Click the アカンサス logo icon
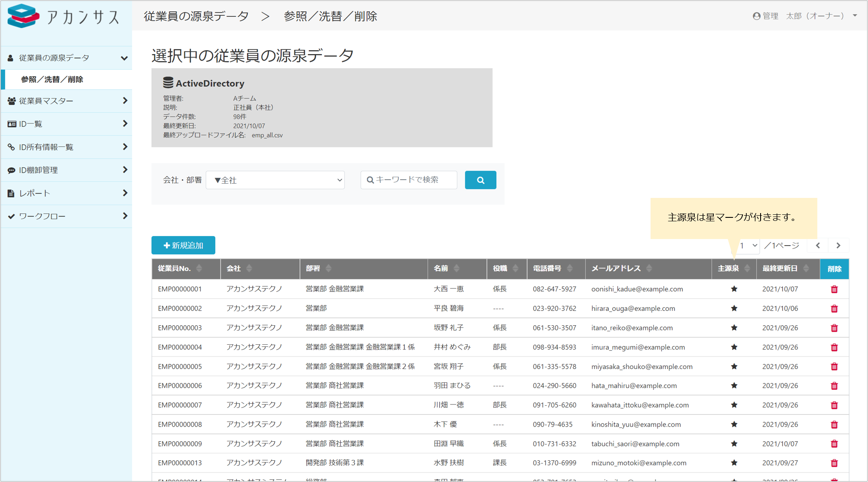 point(23,16)
